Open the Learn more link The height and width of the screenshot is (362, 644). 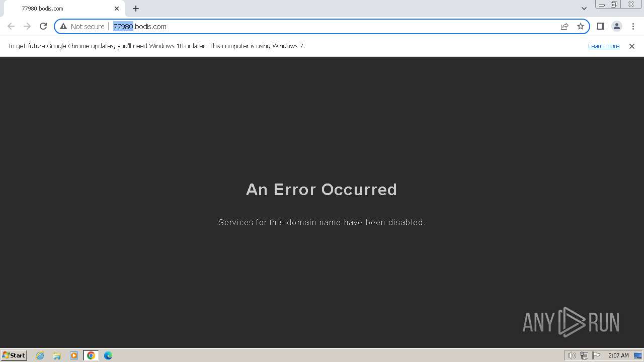(x=604, y=46)
